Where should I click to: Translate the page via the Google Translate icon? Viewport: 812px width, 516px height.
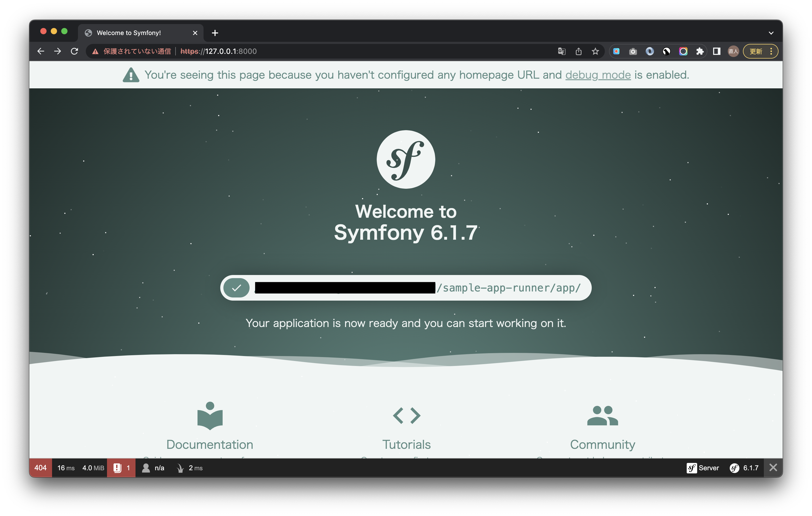(561, 51)
